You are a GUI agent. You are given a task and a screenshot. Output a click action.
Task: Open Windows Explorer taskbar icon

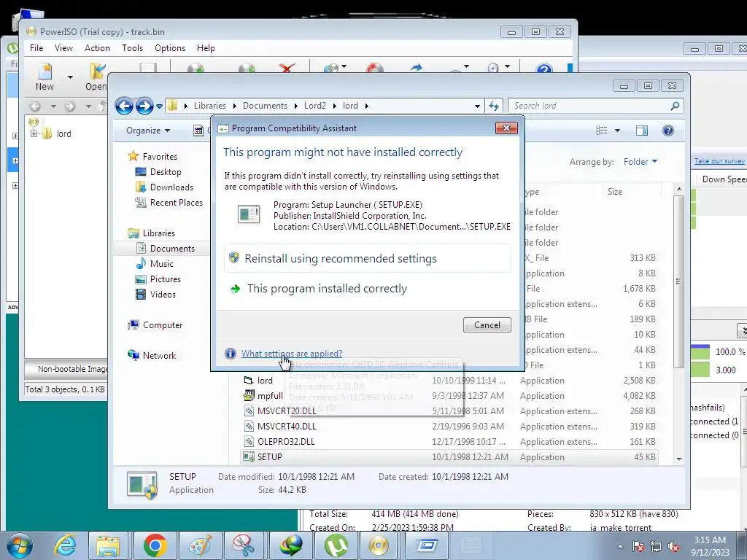point(108,545)
